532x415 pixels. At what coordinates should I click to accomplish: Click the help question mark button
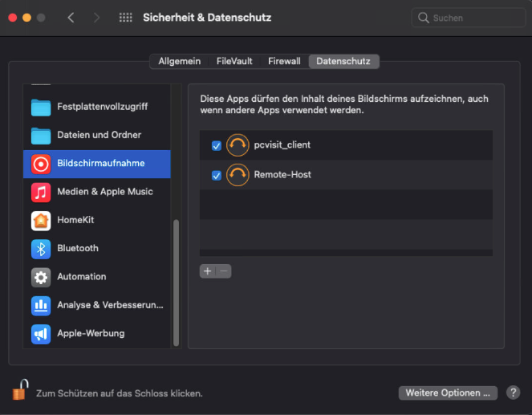pos(513,393)
